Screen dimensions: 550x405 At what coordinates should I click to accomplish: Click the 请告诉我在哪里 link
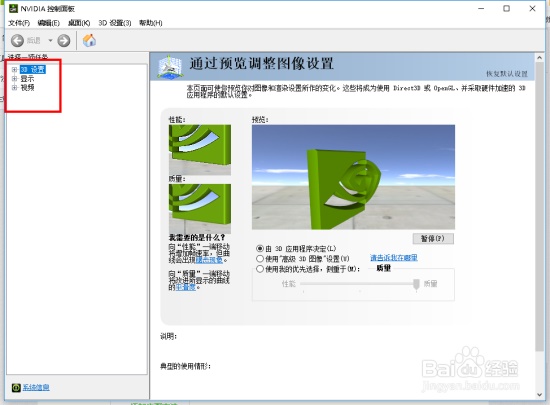[394, 258]
